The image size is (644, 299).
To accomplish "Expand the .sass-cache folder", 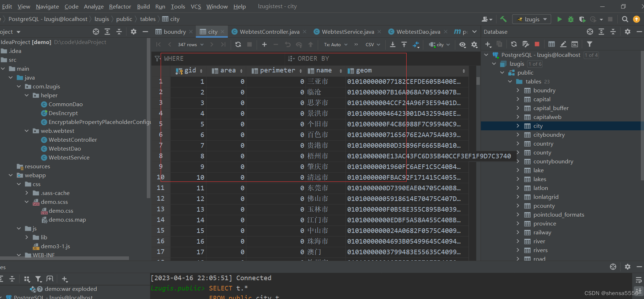I will pos(27,193).
